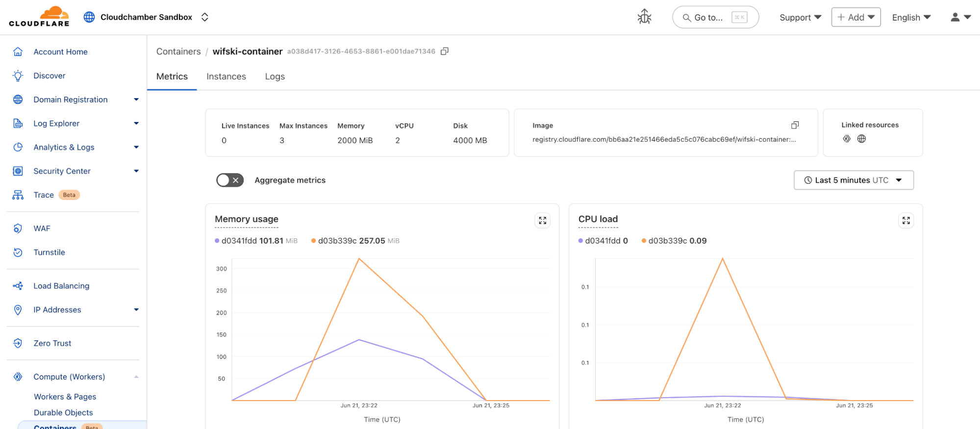Image resolution: width=980 pixels, height=429 pixels.
Task: Click the Turnstile icon
Action: coord(18,252)
